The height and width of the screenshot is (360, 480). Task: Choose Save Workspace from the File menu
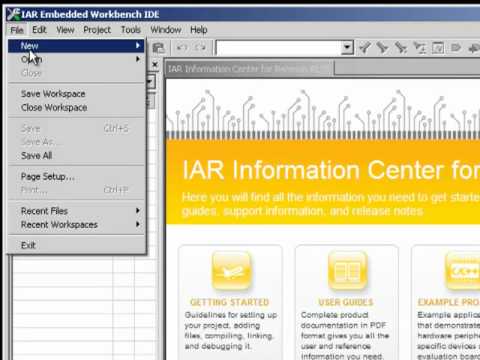click(x=53, y=94)
